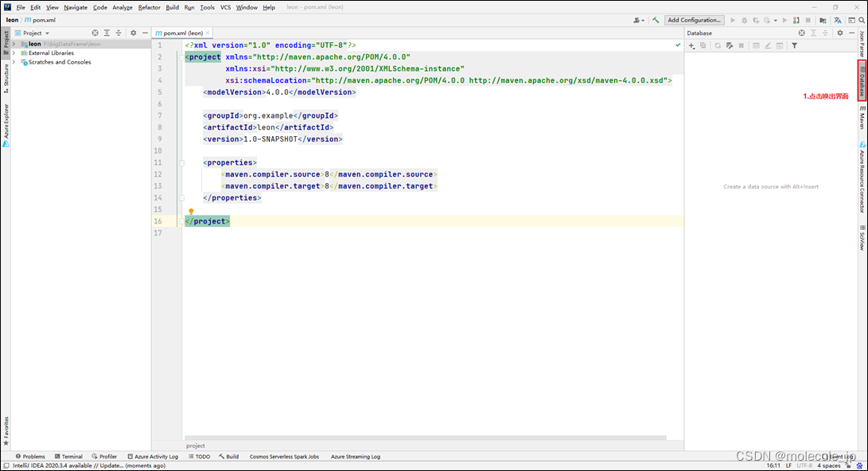
Task: Open the VCS menu
Action: pos(225,7)
